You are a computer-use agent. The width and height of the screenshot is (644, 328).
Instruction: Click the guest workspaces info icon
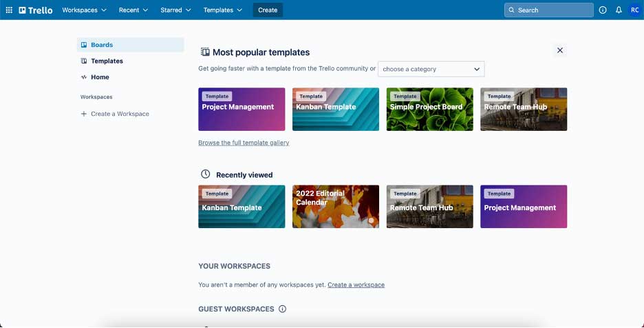tap(282, 309)
